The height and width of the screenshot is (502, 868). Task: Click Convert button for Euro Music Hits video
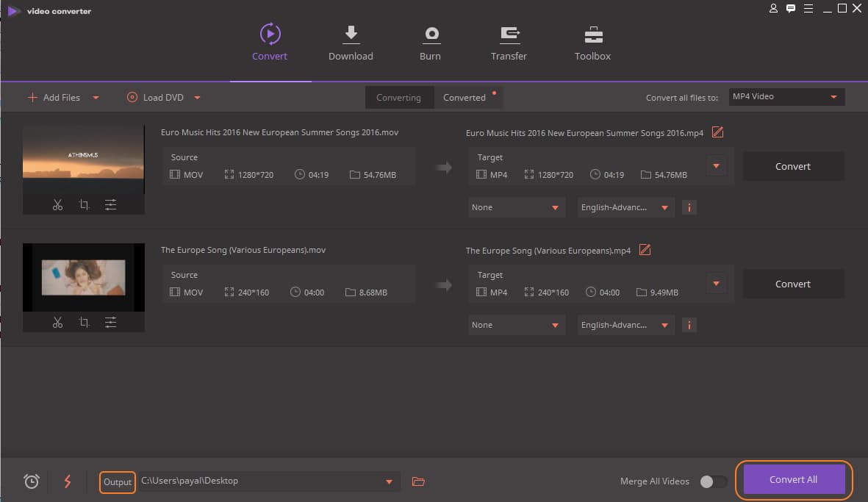(x=793, y=167)
